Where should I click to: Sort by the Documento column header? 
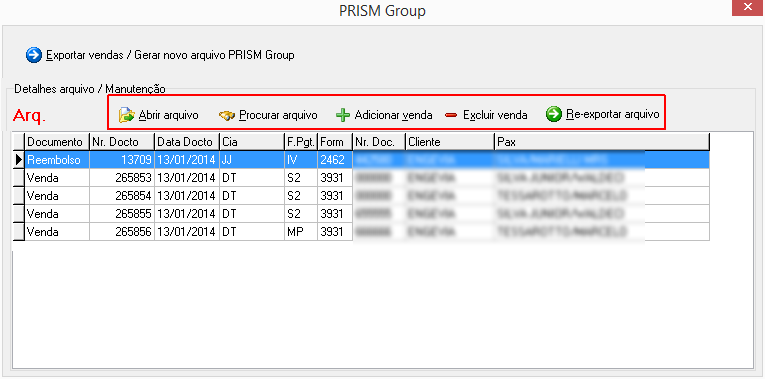pyautogui.click(x=57, y=142)
